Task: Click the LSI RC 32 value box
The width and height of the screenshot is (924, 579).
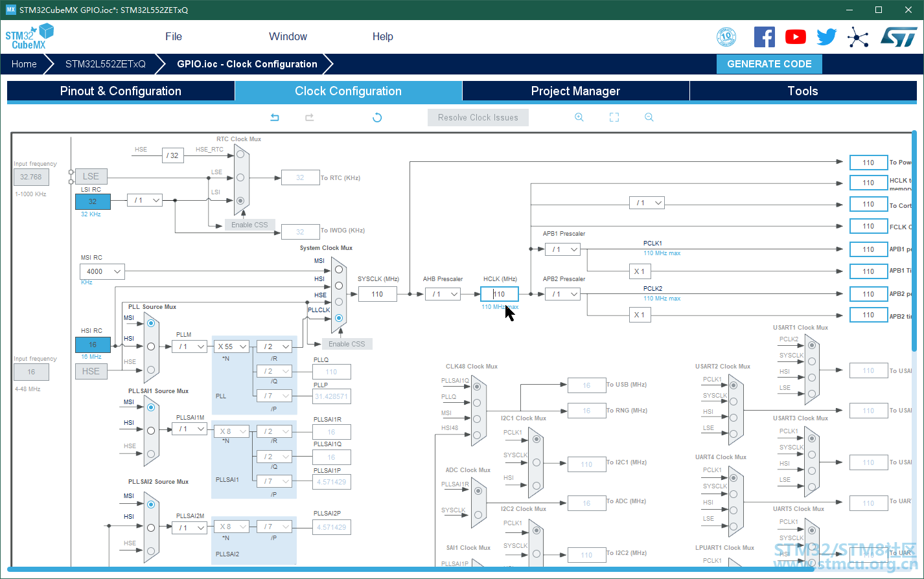Action: (x=93, y=201)
